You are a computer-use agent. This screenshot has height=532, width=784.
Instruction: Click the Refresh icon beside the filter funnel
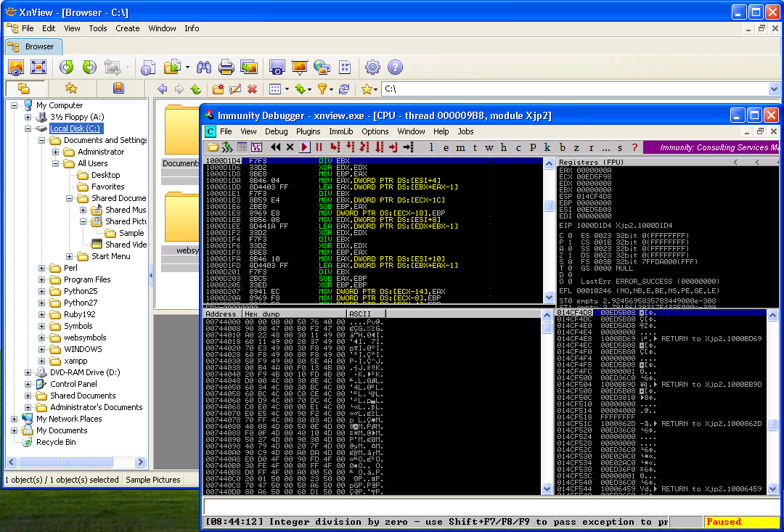pyautogui.click(x=344, y=89)
